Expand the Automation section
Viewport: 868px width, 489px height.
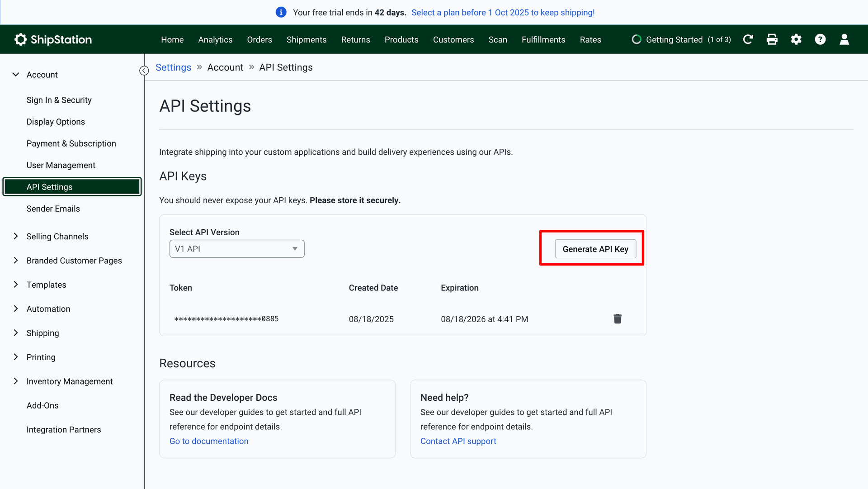click(x=16, y=309)
